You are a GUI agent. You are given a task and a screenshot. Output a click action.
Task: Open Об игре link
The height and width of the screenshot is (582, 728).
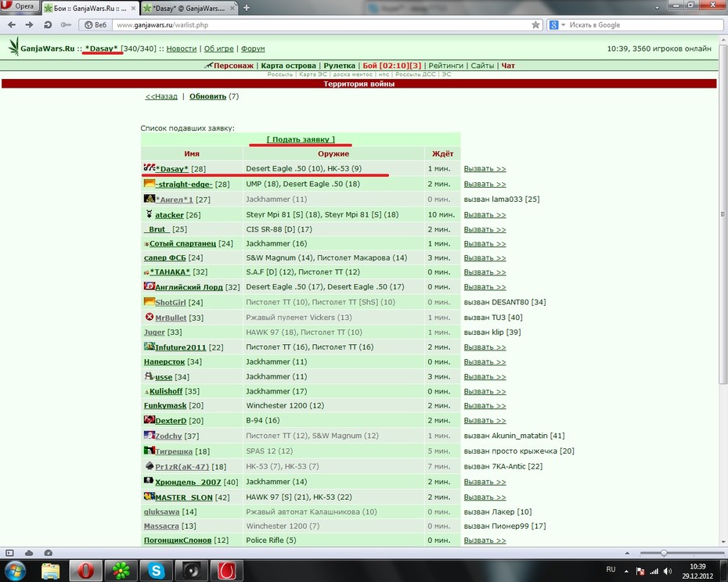coord(218,48)
